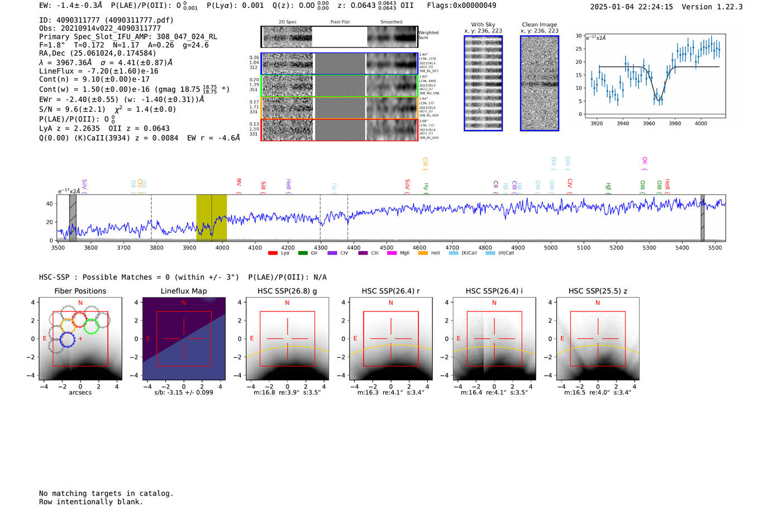Click the 'Row intentionally blank.' message

pos(91,502)
